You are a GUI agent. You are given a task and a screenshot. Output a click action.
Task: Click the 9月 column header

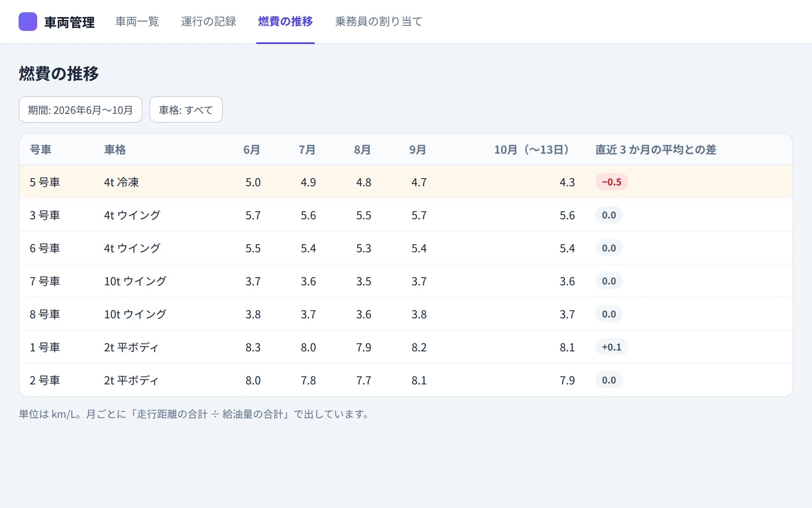417,149
